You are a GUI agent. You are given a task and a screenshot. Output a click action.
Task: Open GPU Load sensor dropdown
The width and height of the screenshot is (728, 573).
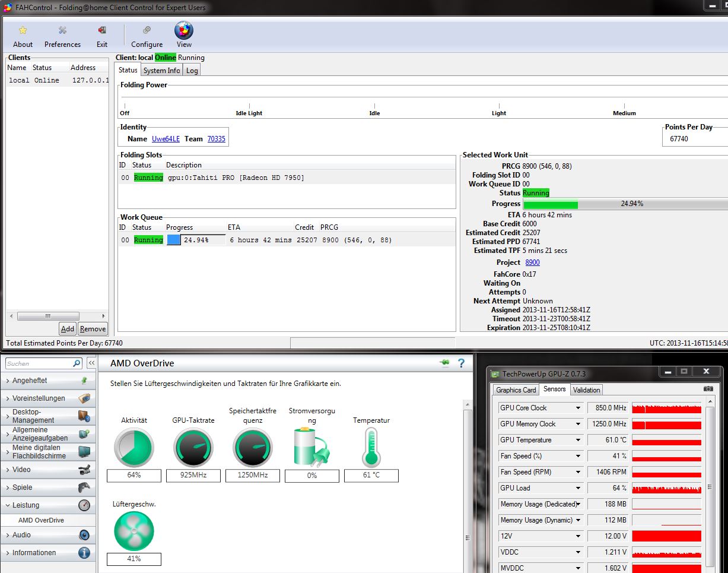[x=578, y=488]
